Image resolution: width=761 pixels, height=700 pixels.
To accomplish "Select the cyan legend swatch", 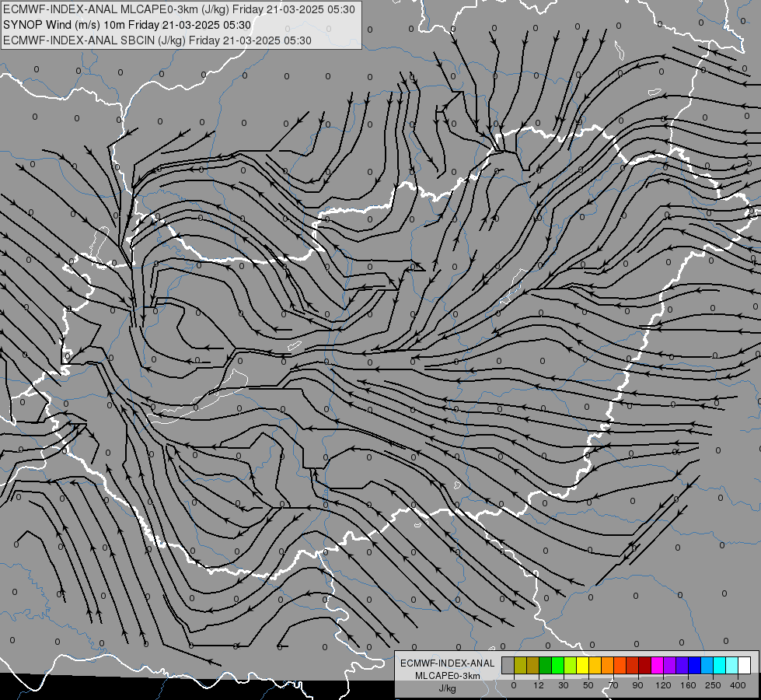I will click(x=719, y=665).
